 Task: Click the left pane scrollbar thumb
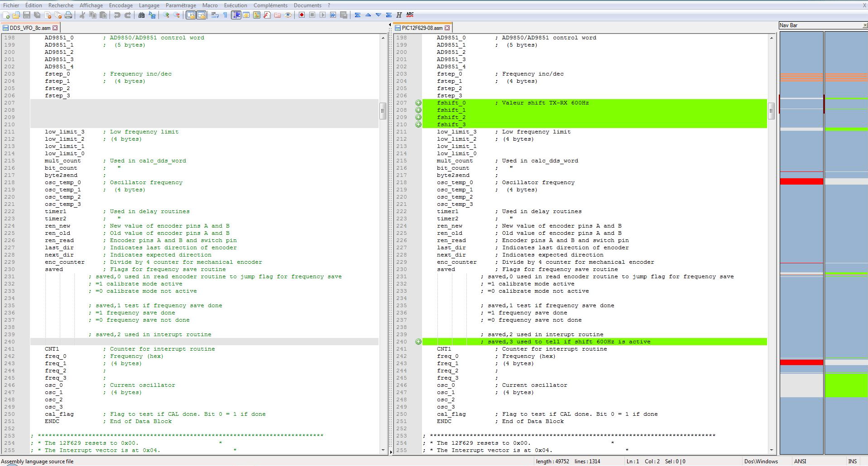383,110
